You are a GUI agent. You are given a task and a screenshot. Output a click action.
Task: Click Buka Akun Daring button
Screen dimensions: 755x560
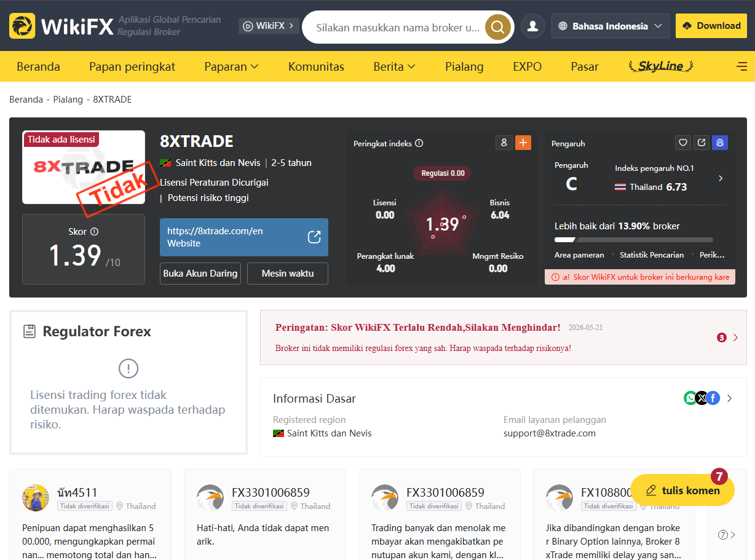(x=200, y=274)
